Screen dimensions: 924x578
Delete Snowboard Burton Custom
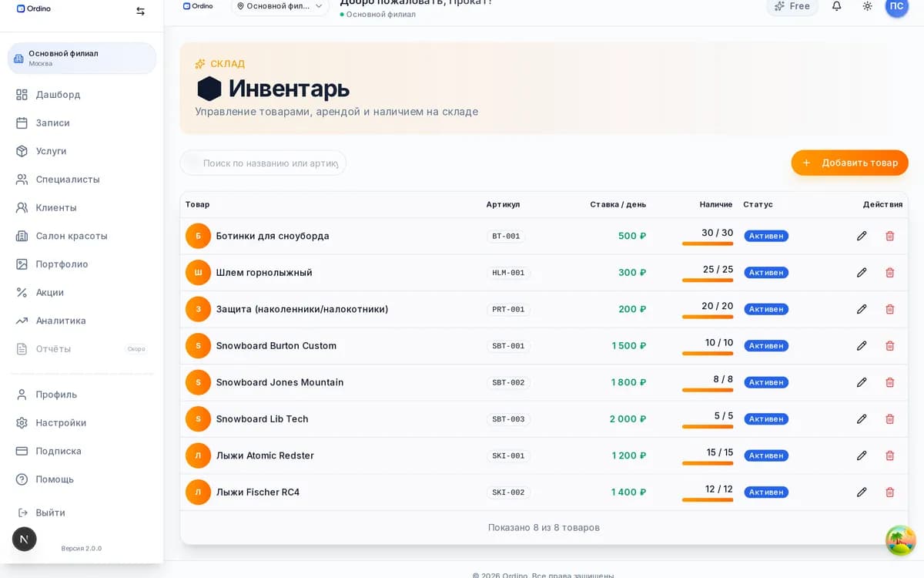pos(890,345)
